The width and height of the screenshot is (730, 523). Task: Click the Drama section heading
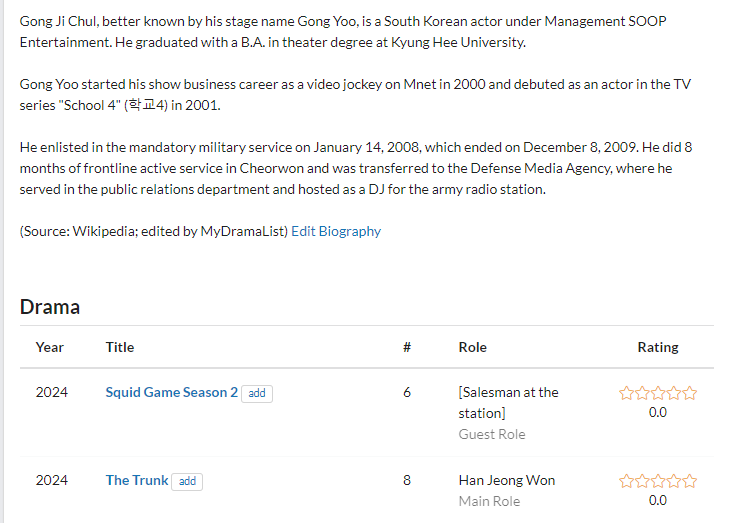(50, 306)
